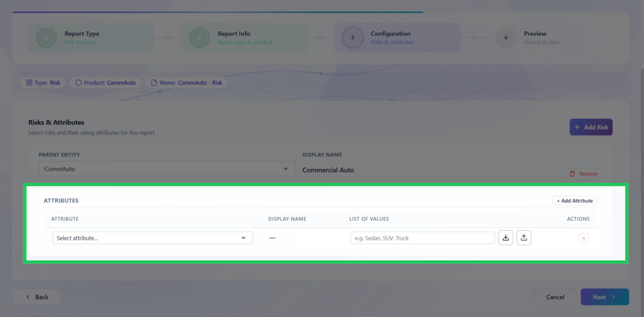Click the PARENT ENTITY field label
The height and width of the screenshot is (317, 644).
click(x=59, y=155)
